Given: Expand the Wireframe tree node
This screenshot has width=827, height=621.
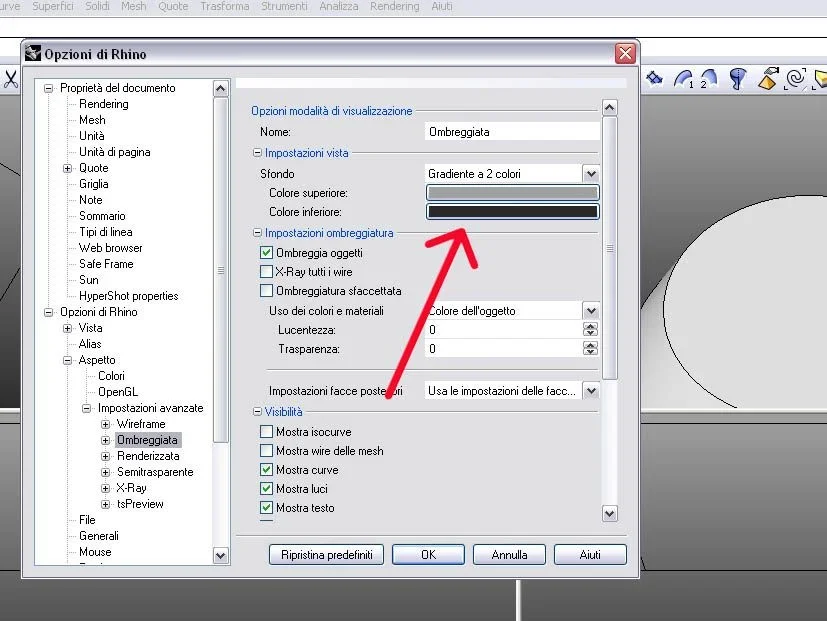Looking at the screenshot, I should 105,424.
